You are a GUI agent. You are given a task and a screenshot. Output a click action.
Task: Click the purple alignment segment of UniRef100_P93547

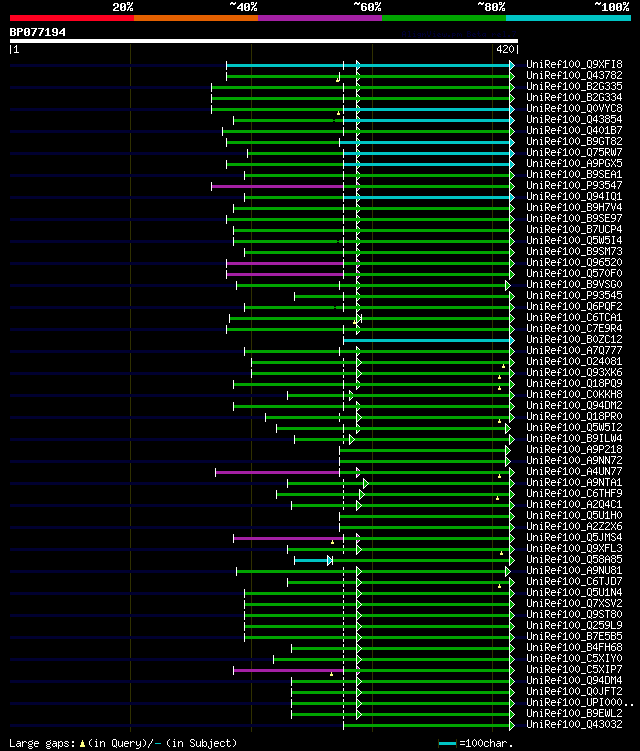tap(277, 186)
